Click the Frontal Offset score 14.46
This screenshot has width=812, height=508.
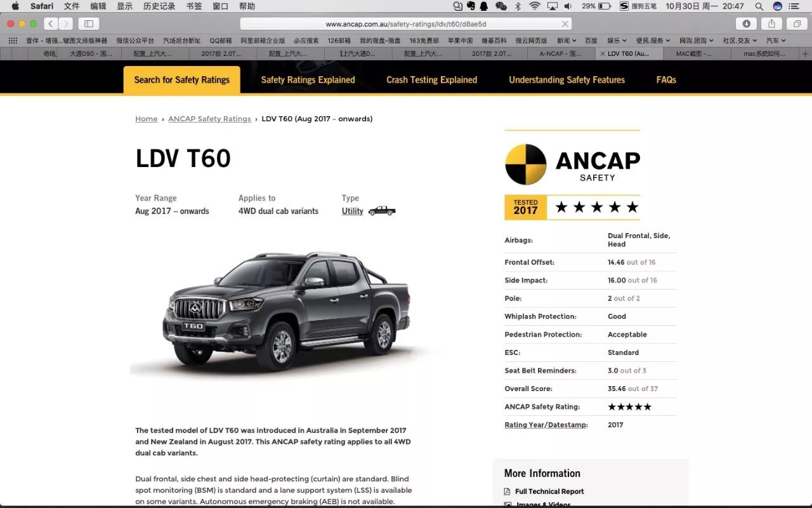pyautogui.click(x=616, y=262)
